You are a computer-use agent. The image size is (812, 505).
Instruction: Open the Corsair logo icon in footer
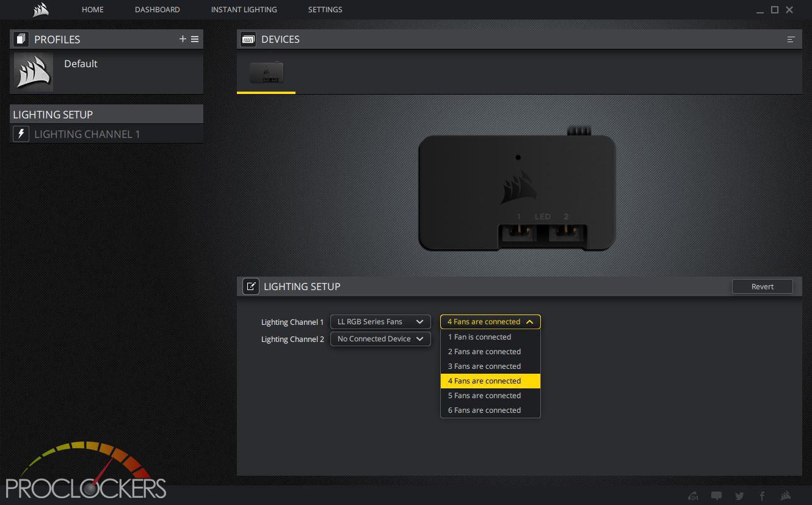point(786,496)
